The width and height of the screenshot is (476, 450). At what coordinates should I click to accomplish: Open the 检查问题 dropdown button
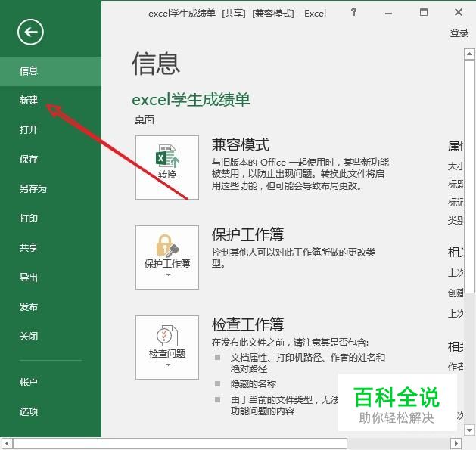click(x=167, y=347)
